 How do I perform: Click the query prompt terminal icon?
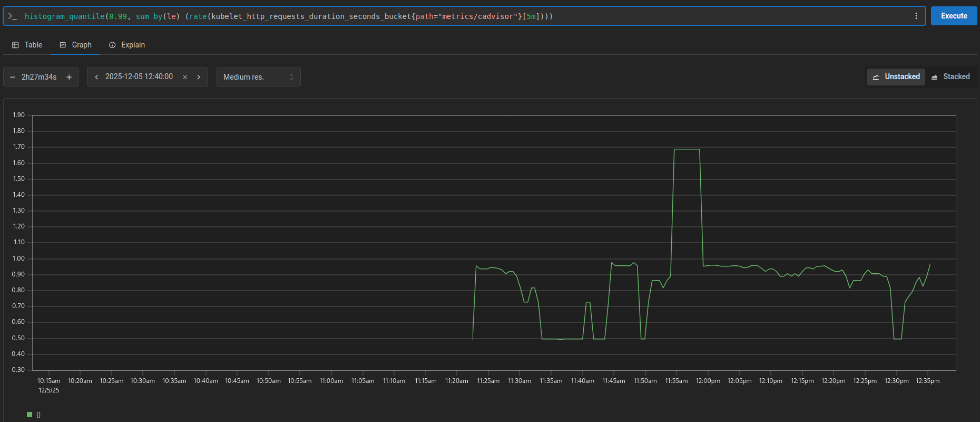tap(13, 16)
